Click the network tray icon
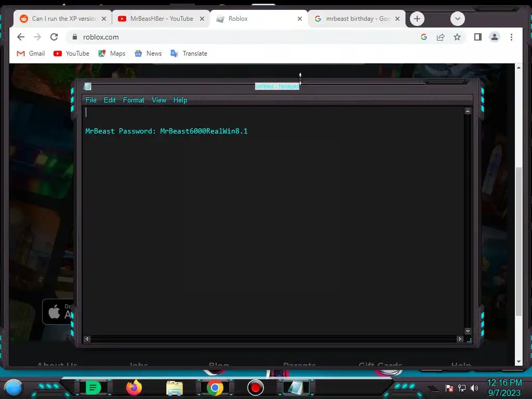The height and width of the screenshot is (399, 532). pos(462,388)
